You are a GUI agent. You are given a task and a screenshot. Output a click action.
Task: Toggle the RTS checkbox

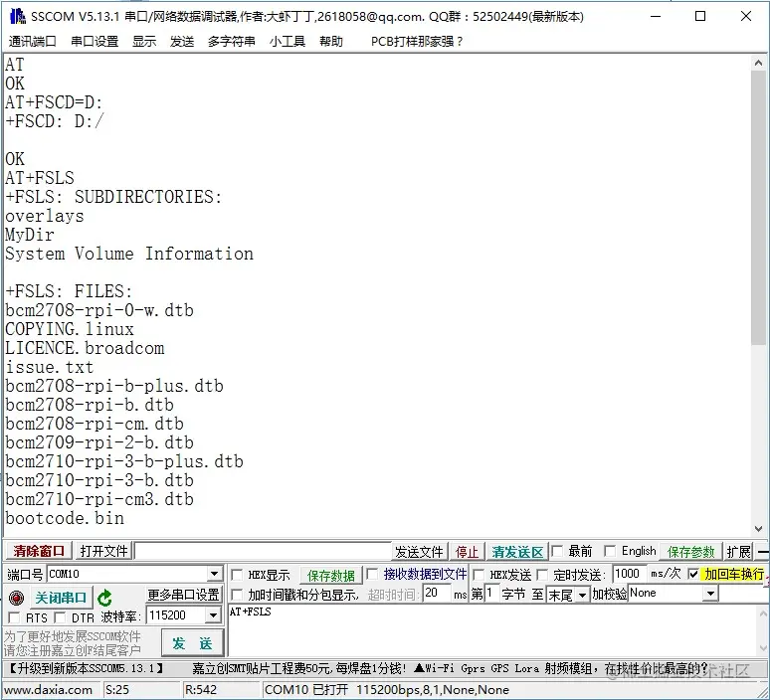coord(14,617)
